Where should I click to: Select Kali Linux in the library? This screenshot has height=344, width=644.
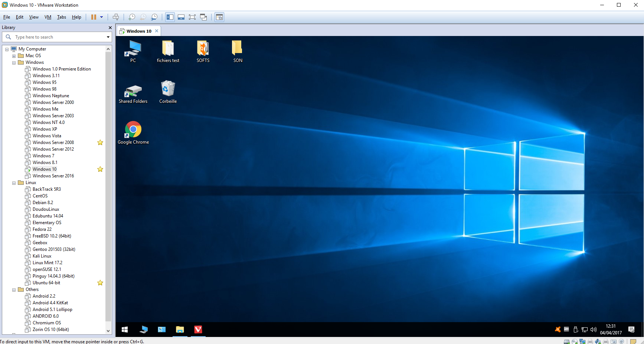pos(42,256)
